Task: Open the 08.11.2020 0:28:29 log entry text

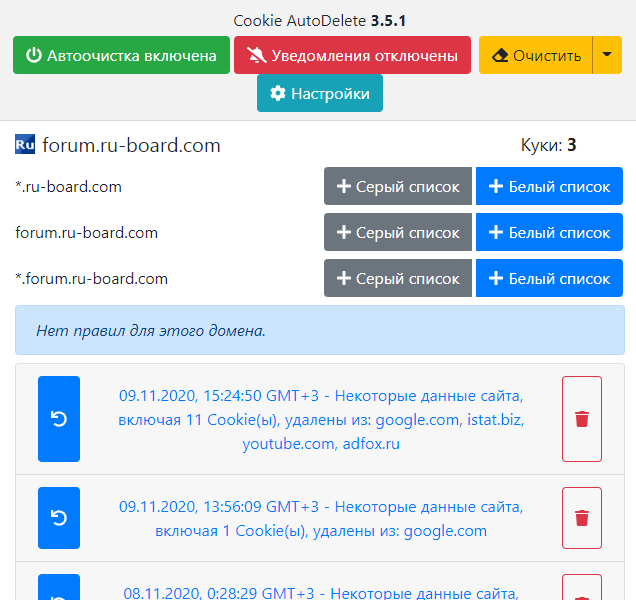Action: click(321, 593)
